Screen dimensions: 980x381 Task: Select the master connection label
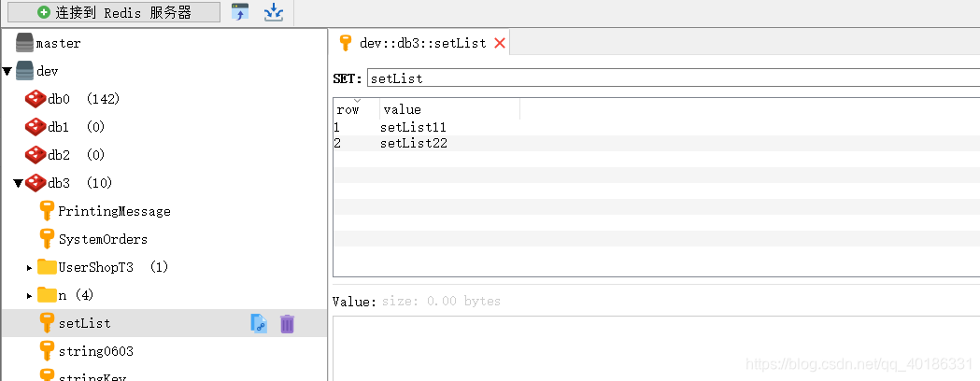coord(59,44)
